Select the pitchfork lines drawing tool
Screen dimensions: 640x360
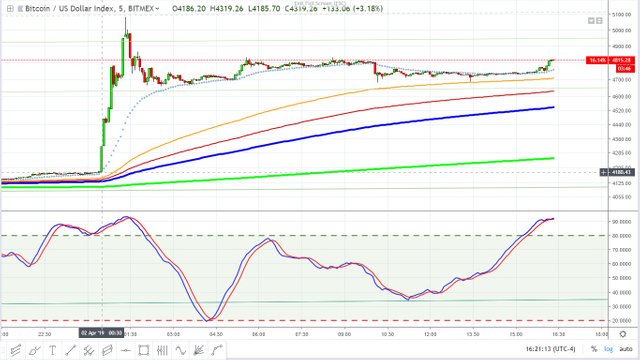(x=16, y=350)
